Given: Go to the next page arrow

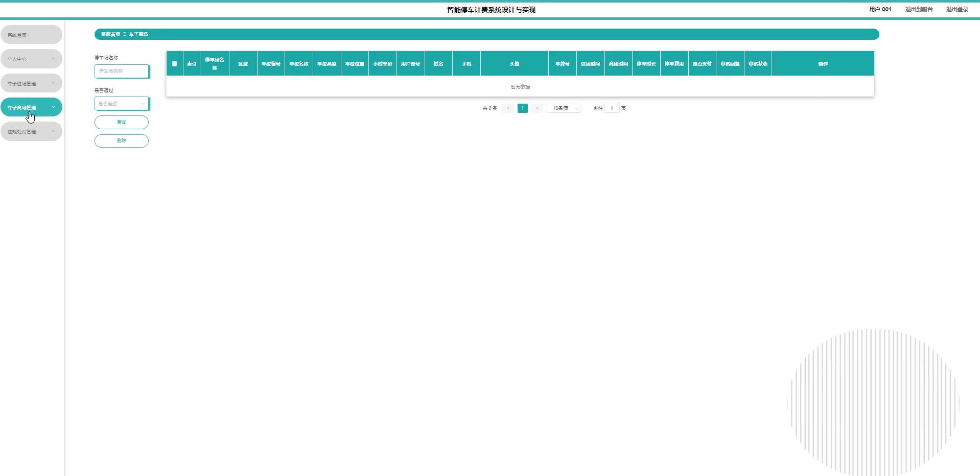Looking at the screenshot, I should click(x=537, y=108).
